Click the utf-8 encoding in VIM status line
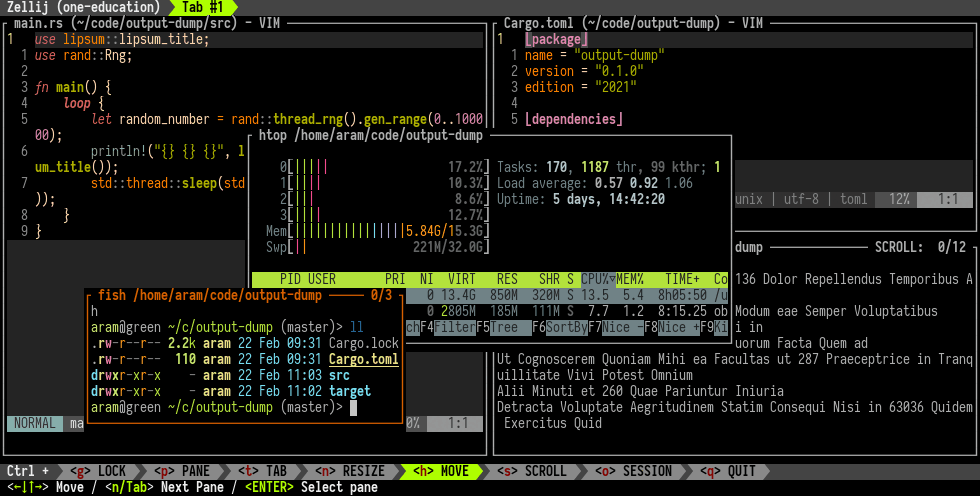Screen dimensions: 980x496 coord(801,199)
